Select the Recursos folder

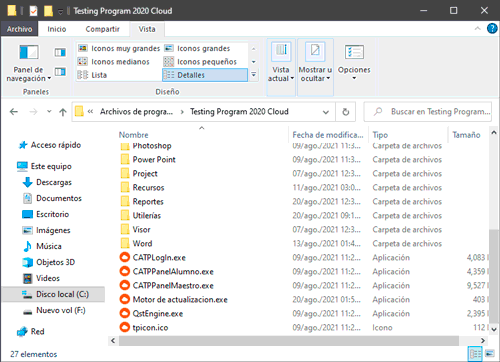click(x=148, y=188)
